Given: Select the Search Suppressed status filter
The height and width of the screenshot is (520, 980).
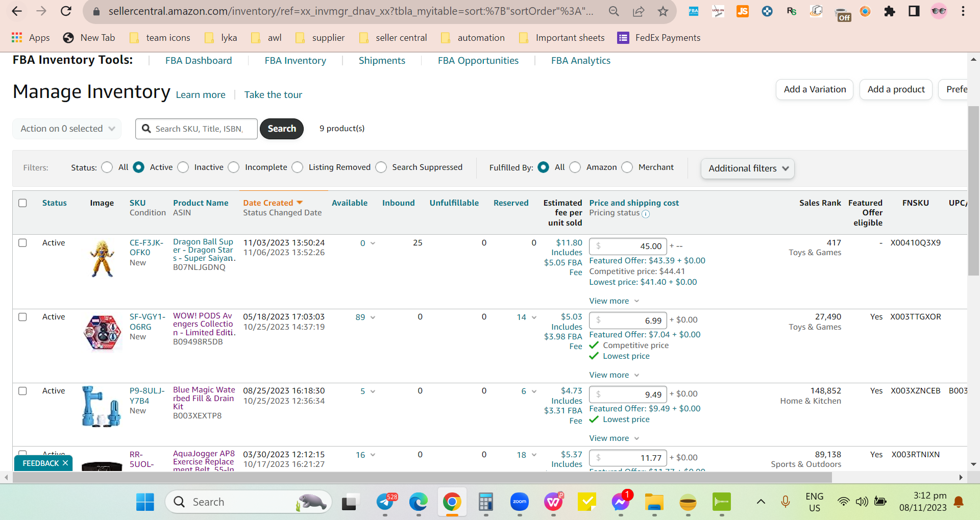Looking at the screenshot, I should 381,167.
